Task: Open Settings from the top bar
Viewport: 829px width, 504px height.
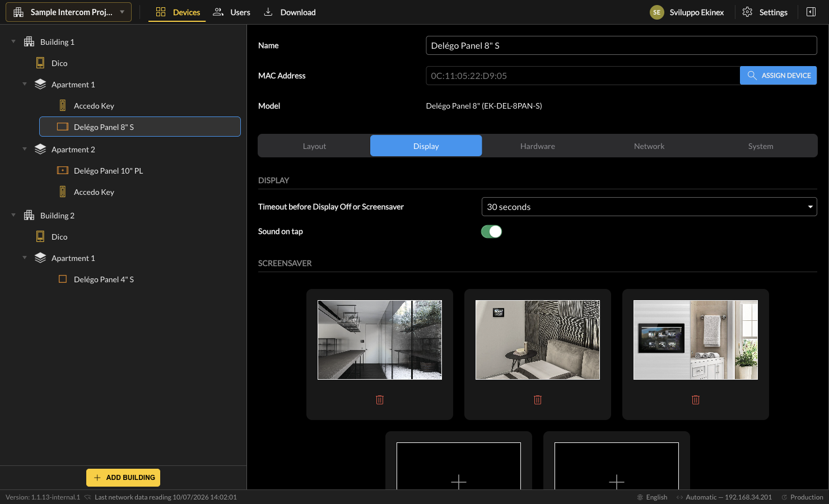Action: 765,12
